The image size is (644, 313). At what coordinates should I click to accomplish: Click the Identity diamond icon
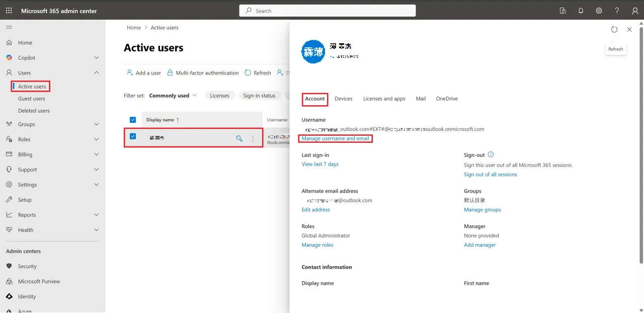9,296
